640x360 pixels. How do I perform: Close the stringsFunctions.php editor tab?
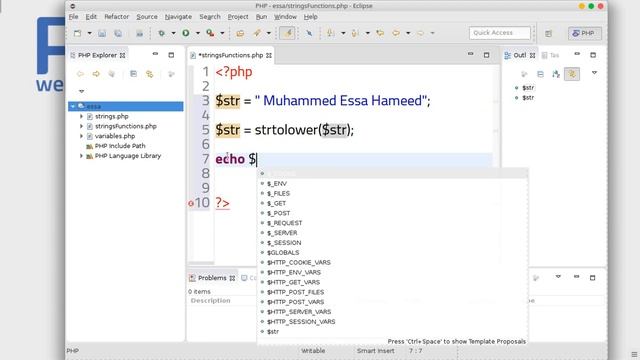(269, 56)
